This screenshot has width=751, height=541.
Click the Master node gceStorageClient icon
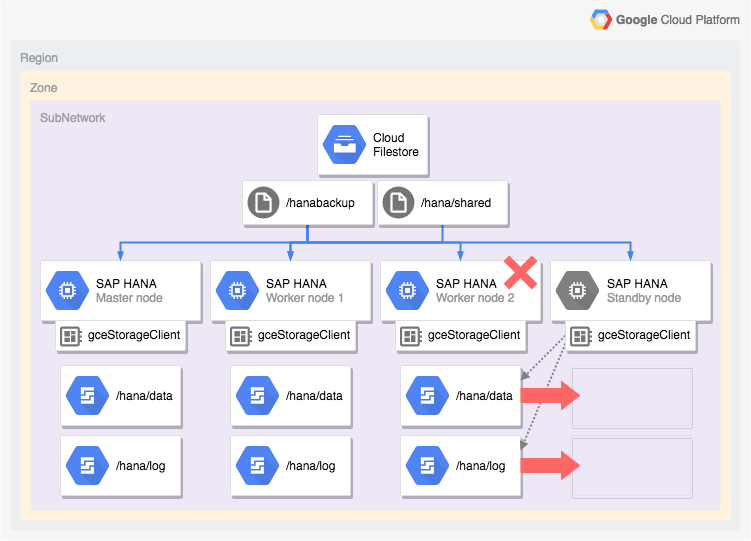tap(70, 336)
